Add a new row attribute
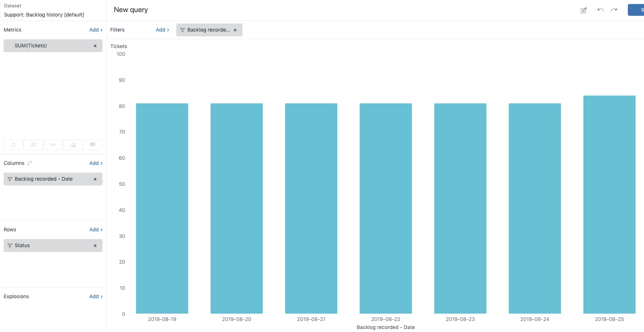 (96, 230)
